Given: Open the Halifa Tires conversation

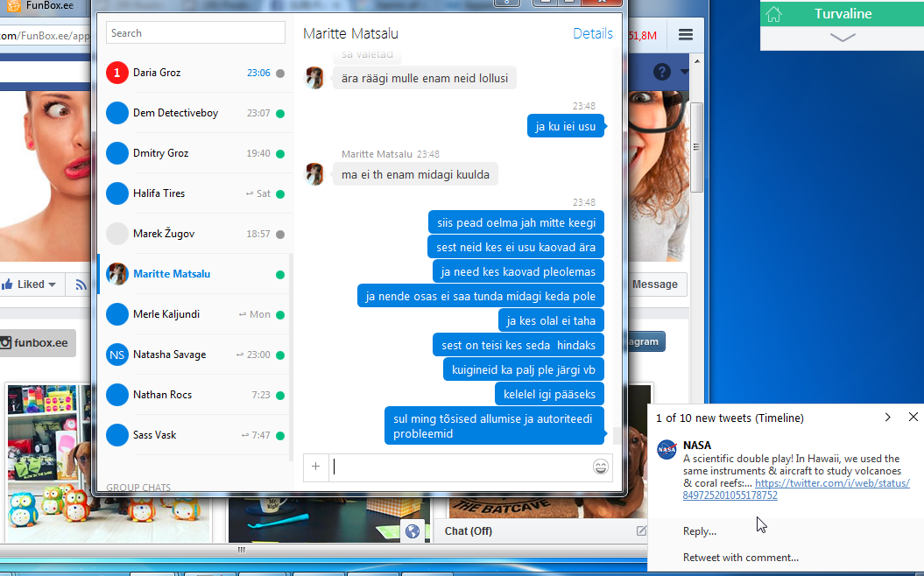Looking at the screenshot, I should [195, 193].
